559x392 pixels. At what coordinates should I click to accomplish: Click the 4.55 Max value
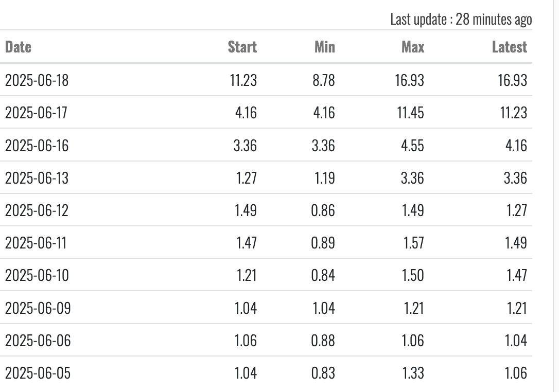(412, 146)
